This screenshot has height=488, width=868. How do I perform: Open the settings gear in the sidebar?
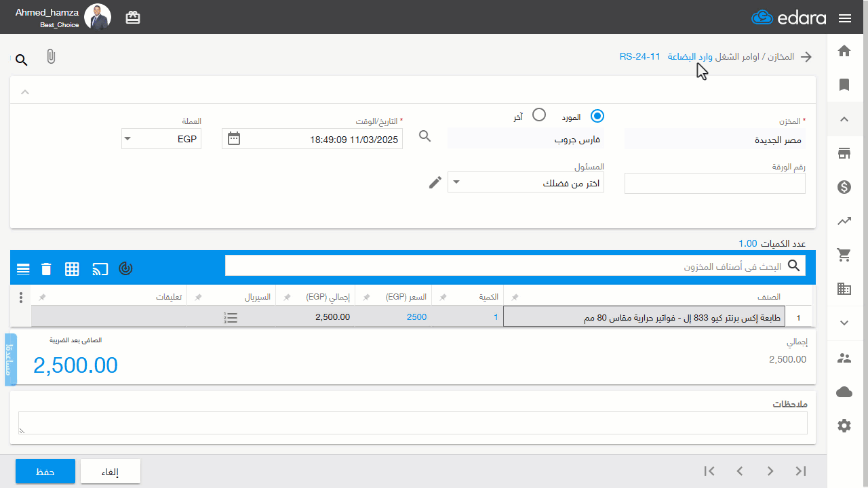(x=844, y=426)
